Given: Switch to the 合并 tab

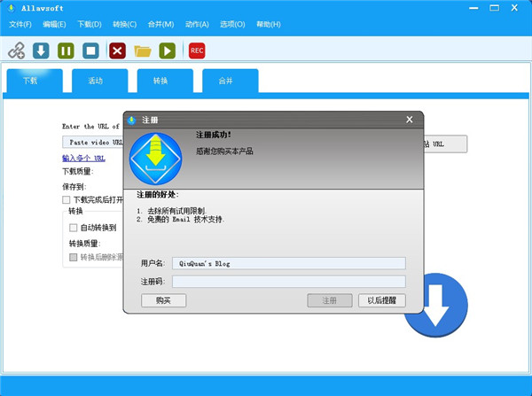Looking at the screenshot, I should [x=230, y=81].
